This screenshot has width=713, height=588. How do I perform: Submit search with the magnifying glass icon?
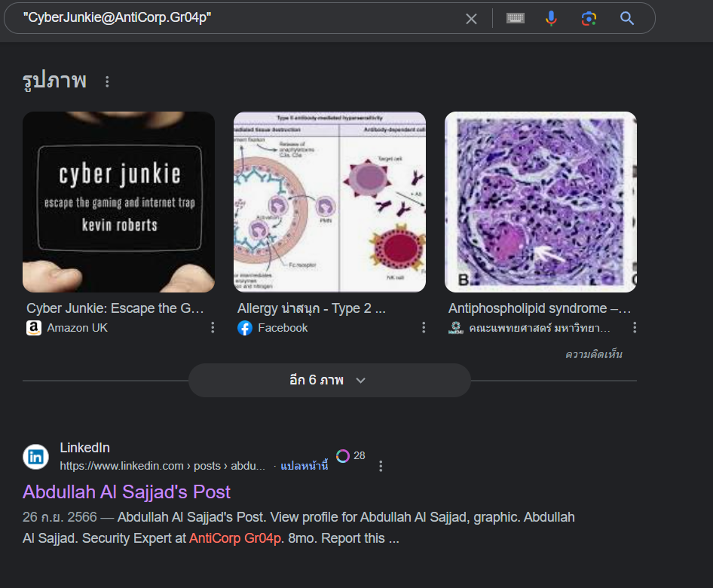(x=627, y=19)
